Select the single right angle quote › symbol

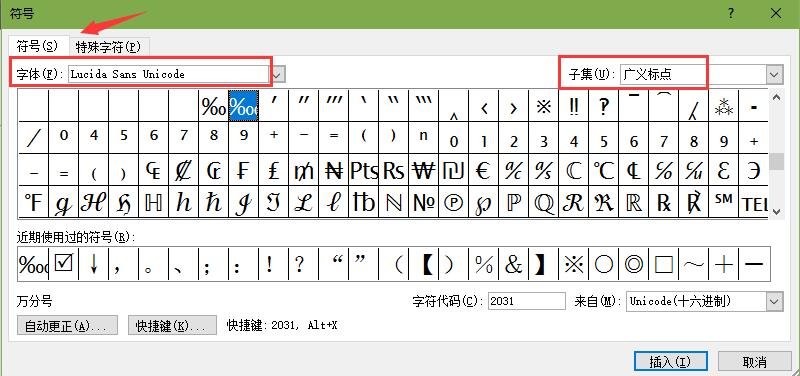click(513, 106)
